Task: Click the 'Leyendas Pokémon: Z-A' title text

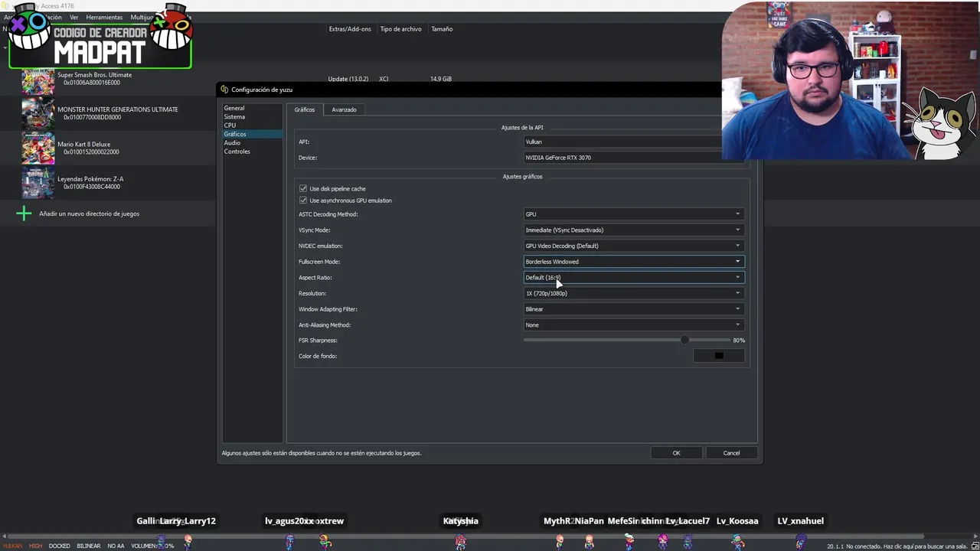Action: (90, 179)
